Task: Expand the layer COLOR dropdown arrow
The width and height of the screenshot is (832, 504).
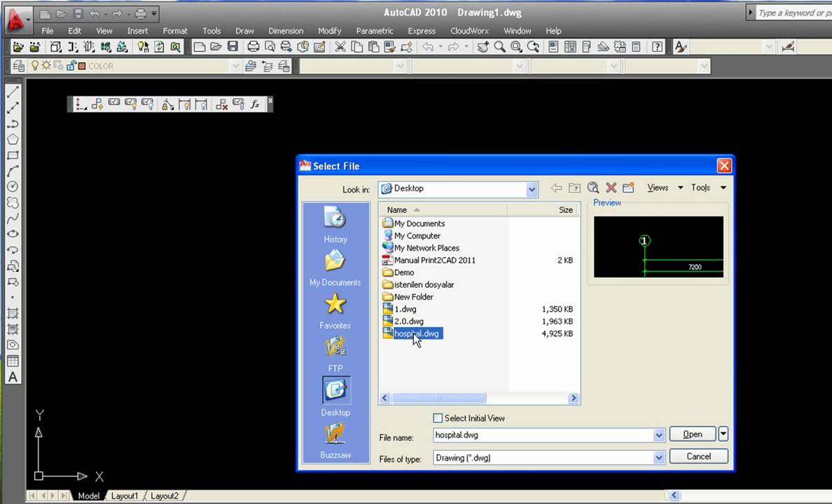Action: (x=235, y=66)
